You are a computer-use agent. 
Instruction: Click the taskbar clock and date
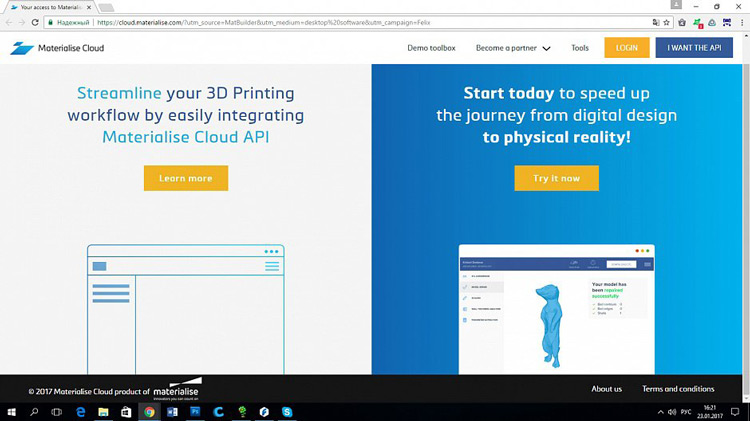(710, 412)
